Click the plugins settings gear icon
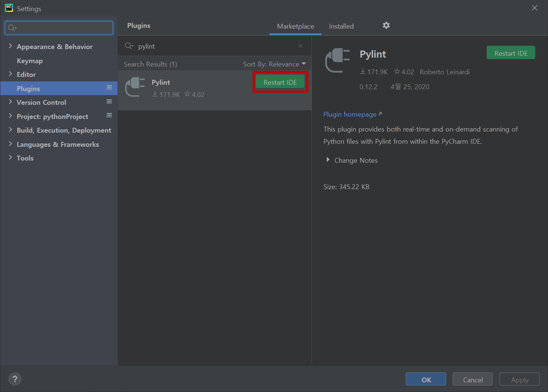This screenshot has height=392, width=548. tap(386, 25)
